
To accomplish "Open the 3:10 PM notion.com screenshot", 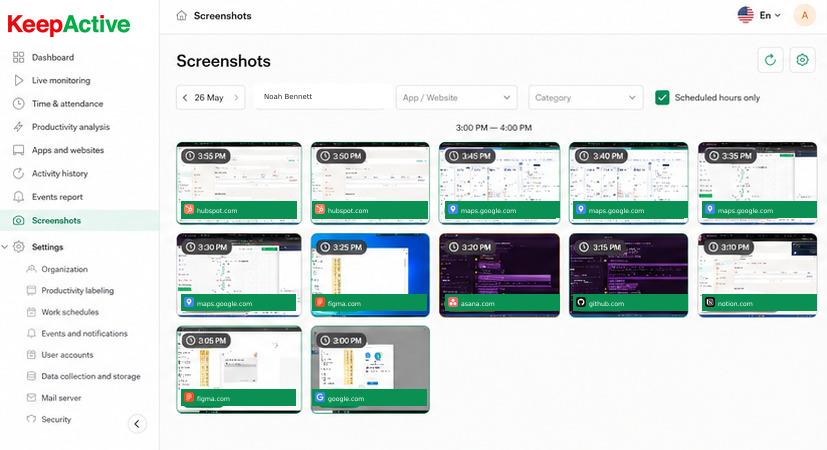I will click(757, 275).
